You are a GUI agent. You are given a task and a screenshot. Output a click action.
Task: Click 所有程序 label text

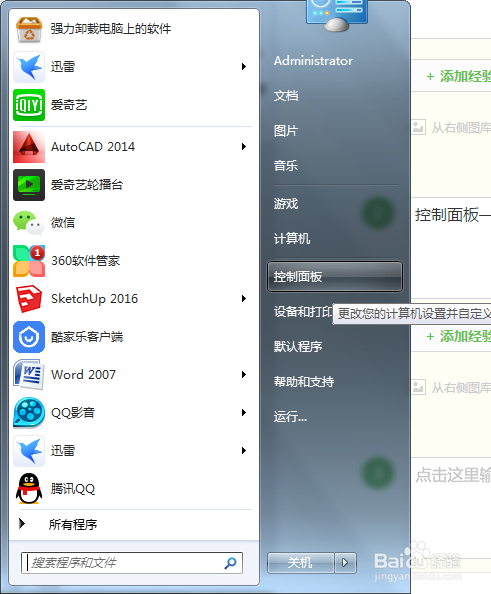click(x=73, y=524)
